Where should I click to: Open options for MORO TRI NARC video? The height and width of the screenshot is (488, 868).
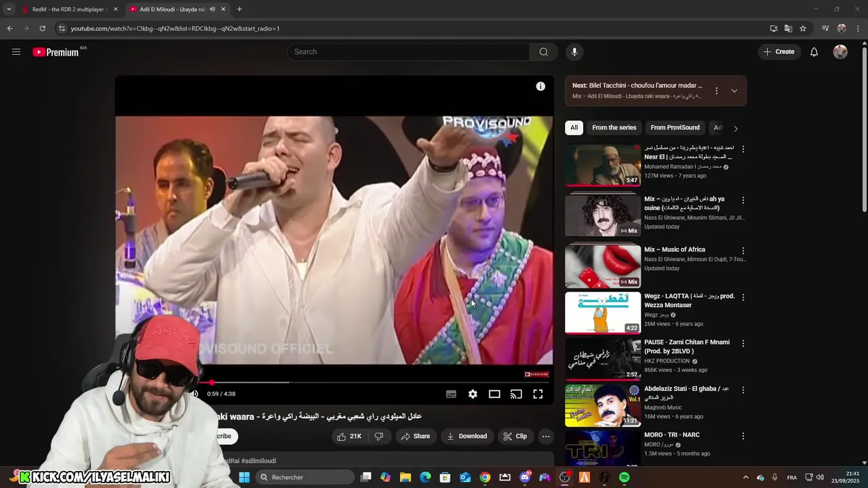tap(743, 436)
